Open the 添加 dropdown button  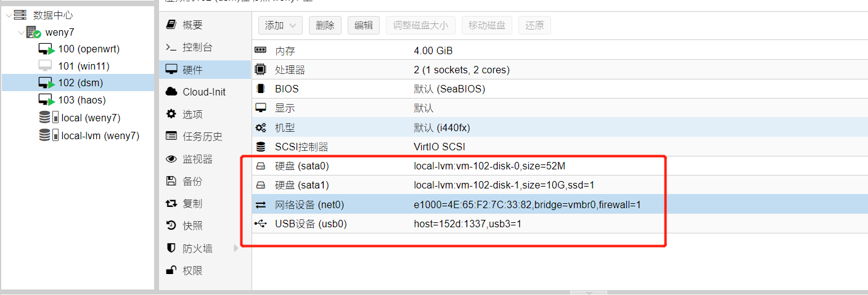[x=280, y=25]
